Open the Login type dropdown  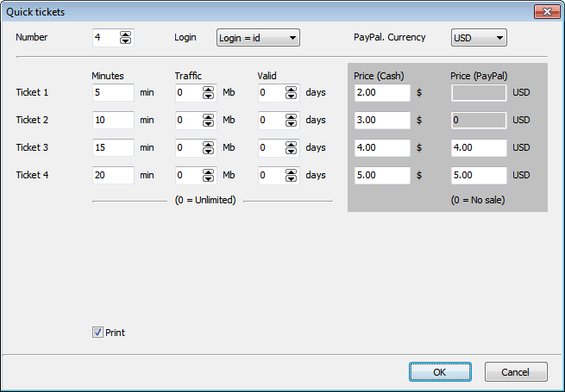(258, 38)
